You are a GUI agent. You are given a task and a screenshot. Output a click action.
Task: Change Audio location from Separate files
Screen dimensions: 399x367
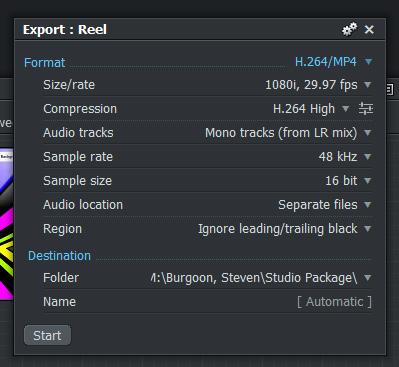click(x=325, y=205)
